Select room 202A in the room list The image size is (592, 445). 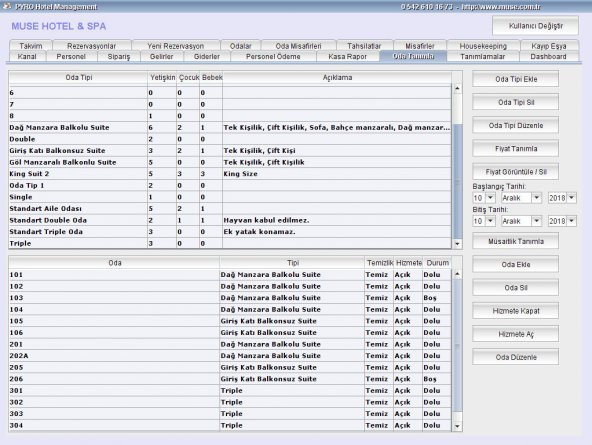230,356
